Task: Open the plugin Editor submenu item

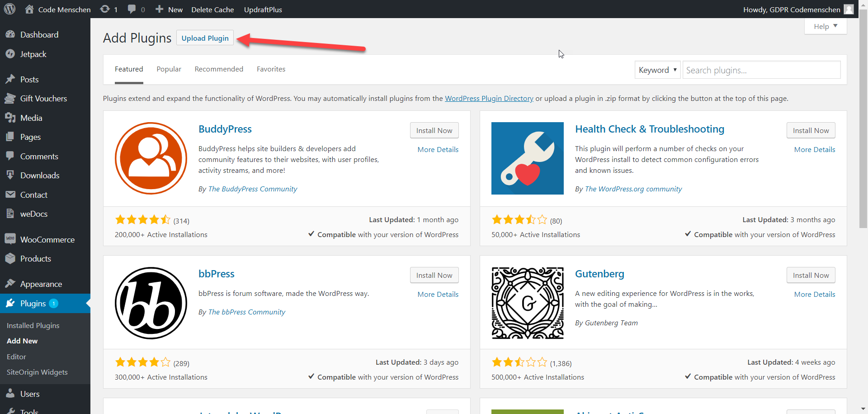Action: tap(16, 357)
